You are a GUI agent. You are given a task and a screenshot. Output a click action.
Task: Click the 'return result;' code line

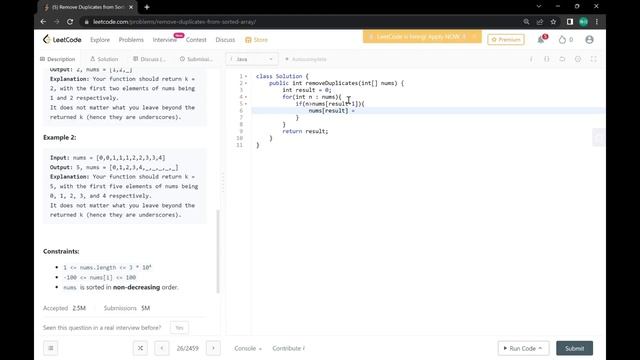click(x=305, y=131)
